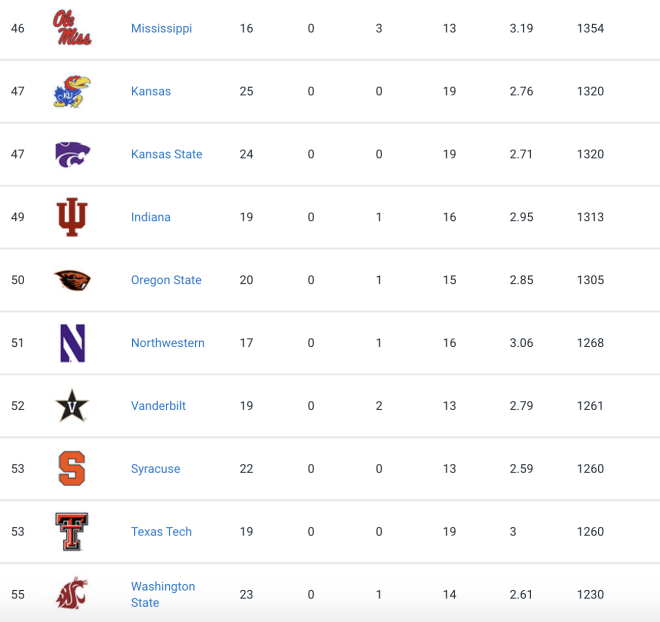Click the Washington State Cougars logo
This screenshot has height=622, width=660.
72,593
